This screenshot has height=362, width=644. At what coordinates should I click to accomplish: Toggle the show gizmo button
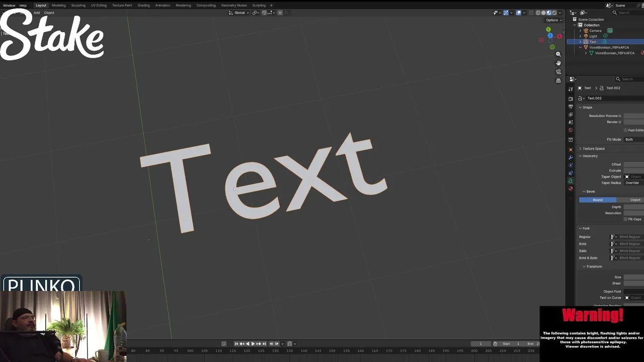[x=506, y=13]
